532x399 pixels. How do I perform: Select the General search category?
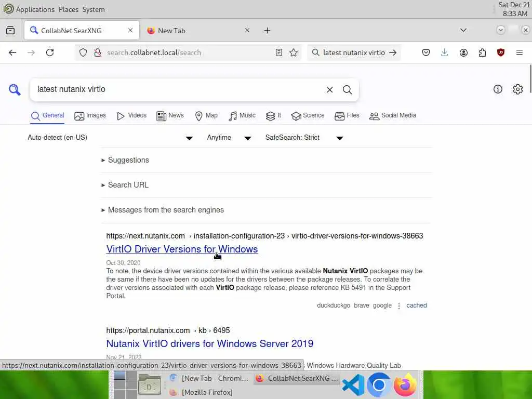pos(47,116)
